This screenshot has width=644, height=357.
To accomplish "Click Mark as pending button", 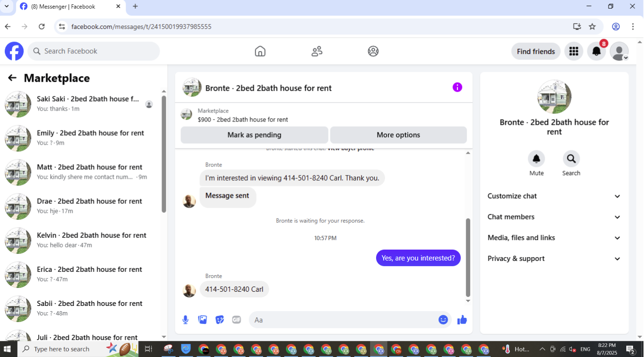I will click(x=254, y=135).
